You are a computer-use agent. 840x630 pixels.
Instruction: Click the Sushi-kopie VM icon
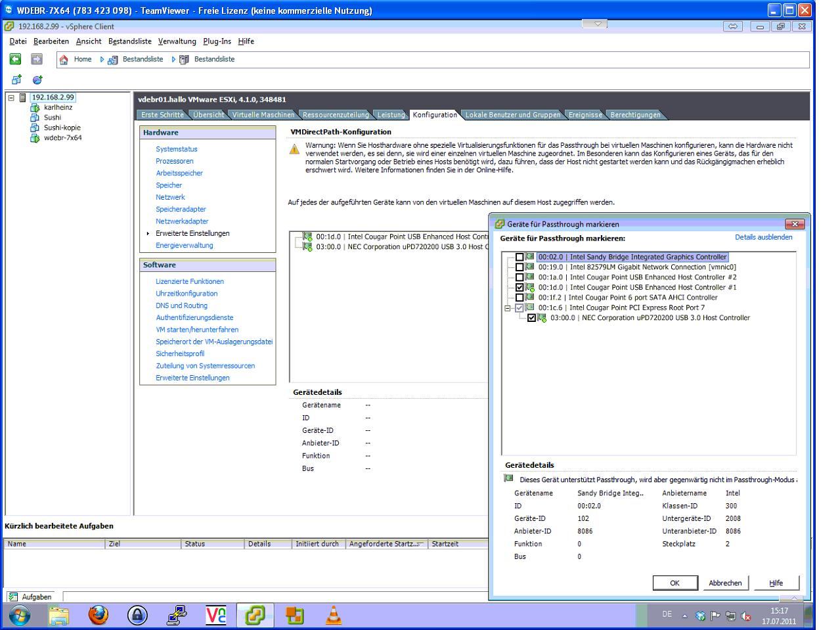click(35, 127)
